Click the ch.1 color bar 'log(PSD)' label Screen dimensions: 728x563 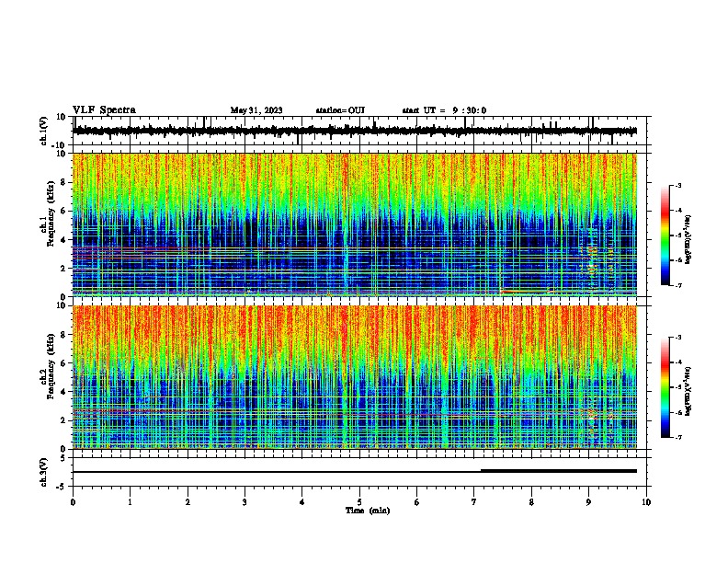coord(688,239)
